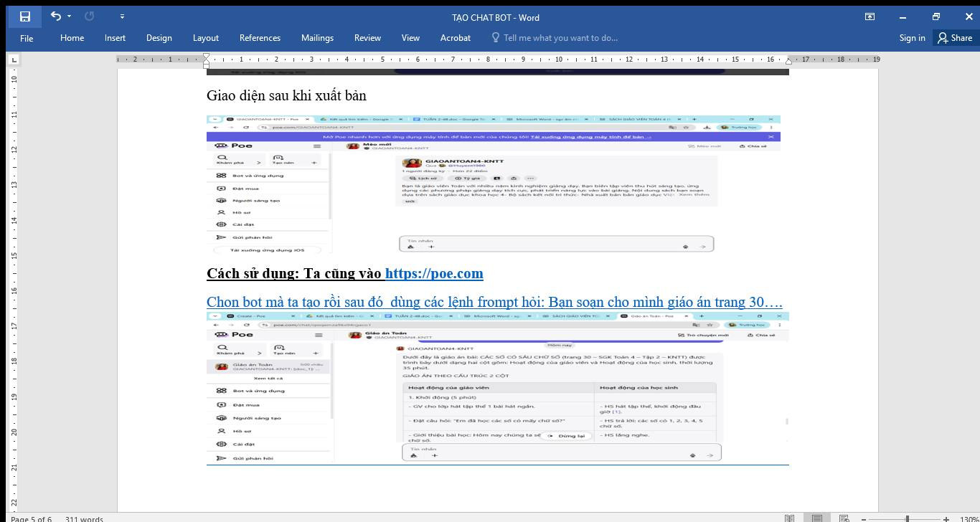This screenshot has height=522, width=980.
Task: Click the Tell me what you want to do box
Action: [555, 38]
